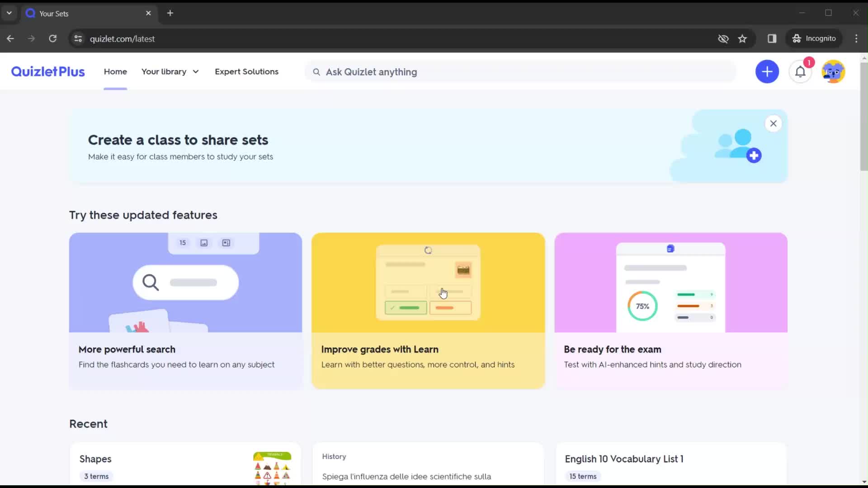Open the Home tab

[115, 71]
